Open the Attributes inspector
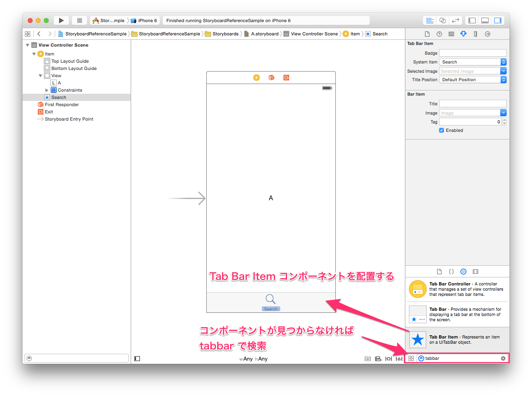Screen dimensions: 532x396 [463, 34]
